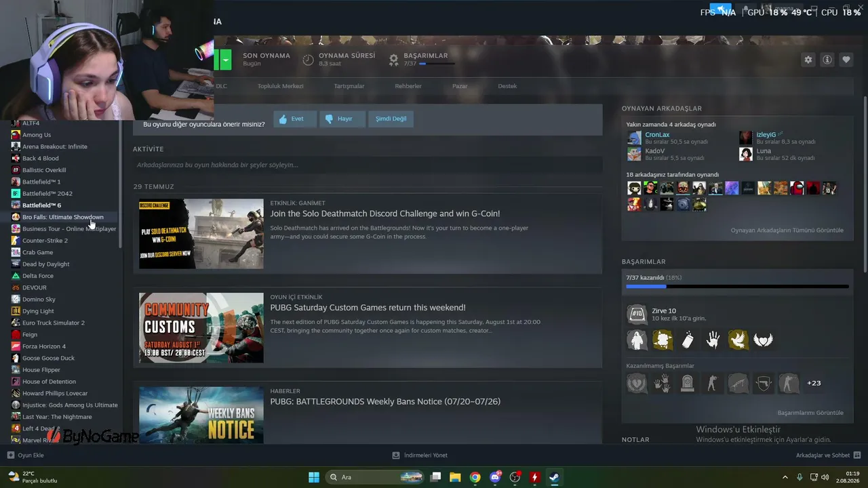Select Battlefield 6 in the library list

pyautogui.click(x=42, y=205)
